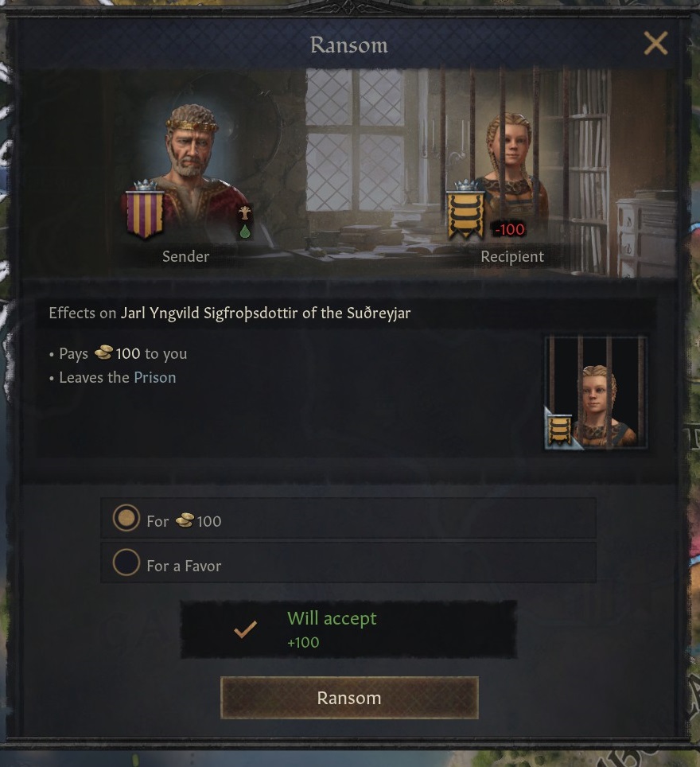Click Jarl Yngvild Sigfroþsdottir's name
Viewport: 700px width, 767px height.
266,313
